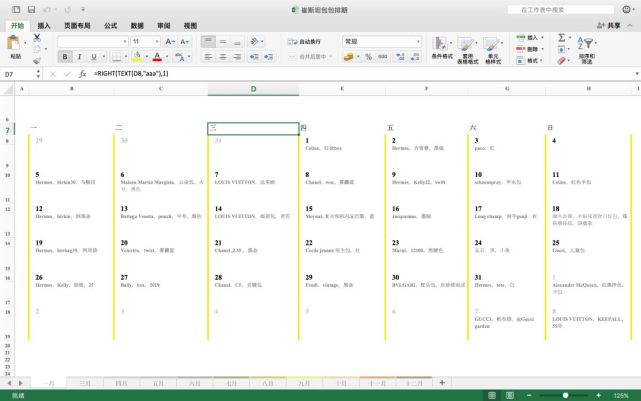This screenshot has height=401, width=641.
Task: Open the Conditional Formatting icon
Action: point(440,43)
